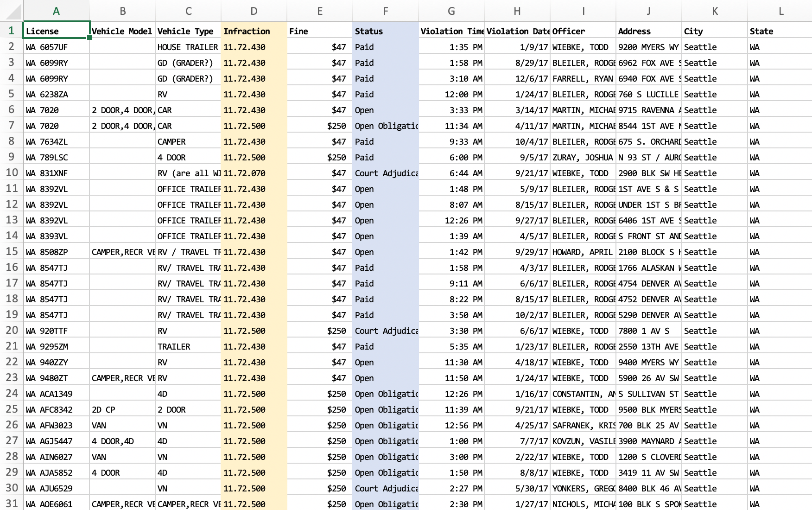Select SAFRANEK officer cell
This screenshot has width=812, height=510.
(583, 425)
